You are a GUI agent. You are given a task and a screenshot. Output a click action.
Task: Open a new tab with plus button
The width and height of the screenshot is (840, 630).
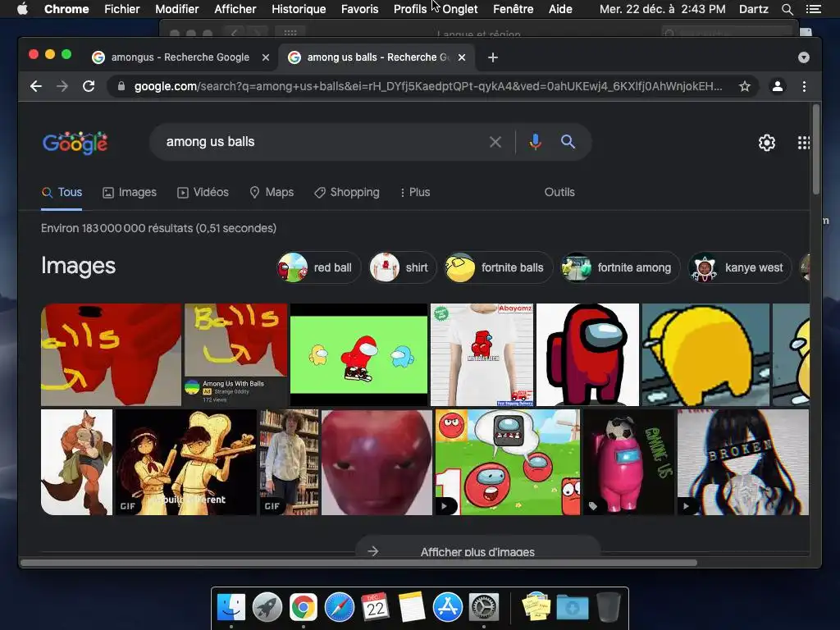coord(493,57)
